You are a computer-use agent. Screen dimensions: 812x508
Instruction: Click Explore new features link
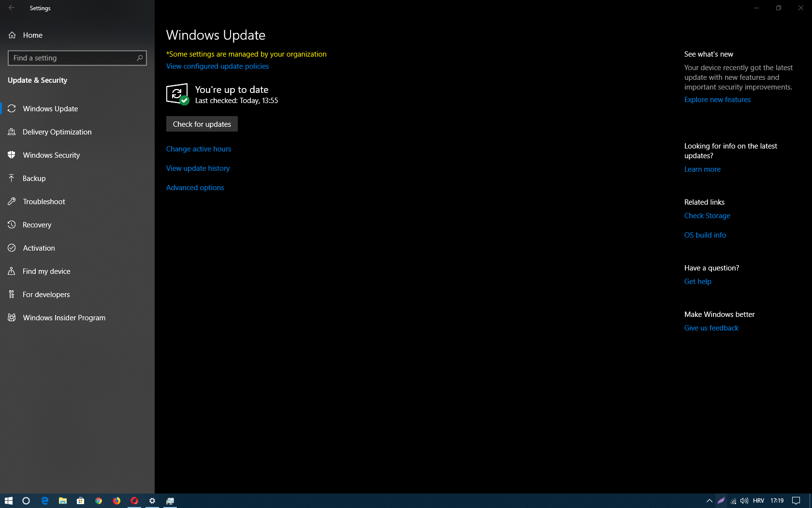click(x=717, y=100)
